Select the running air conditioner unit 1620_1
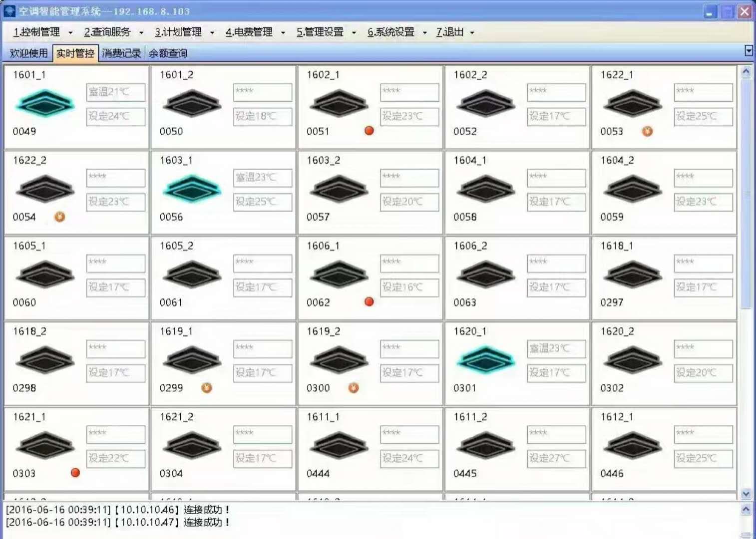Screen dimensions: 756x539 [486, 359]
